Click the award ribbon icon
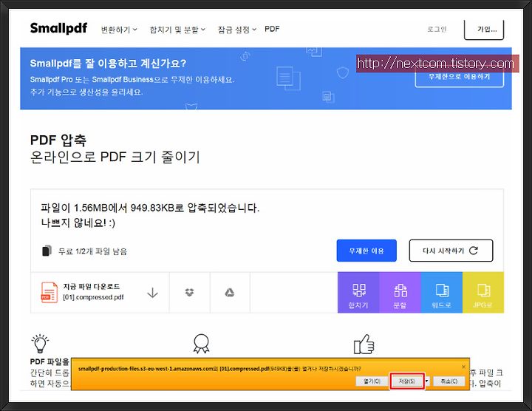The image size is (532, 411). pyautogui.click(x=201, y=344)
